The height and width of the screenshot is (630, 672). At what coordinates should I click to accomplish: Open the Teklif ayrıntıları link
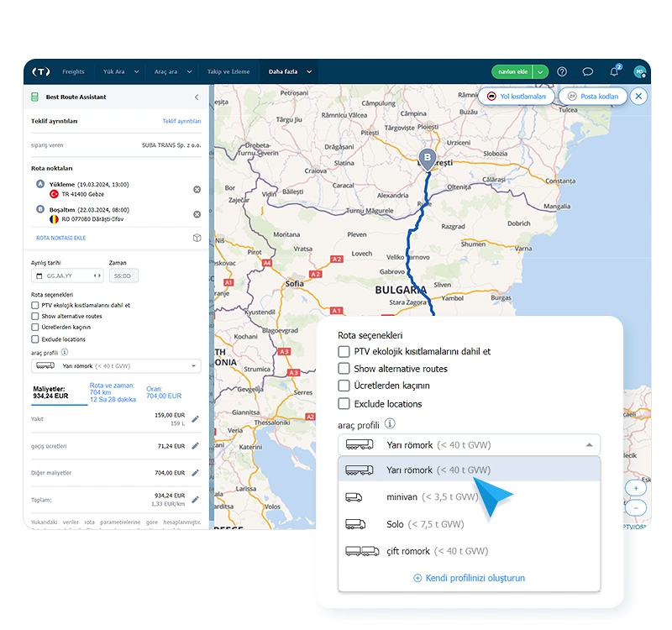point(181,121)
